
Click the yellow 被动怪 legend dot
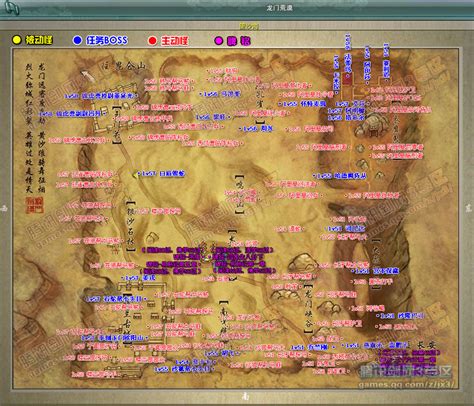[x=16, y=40]
